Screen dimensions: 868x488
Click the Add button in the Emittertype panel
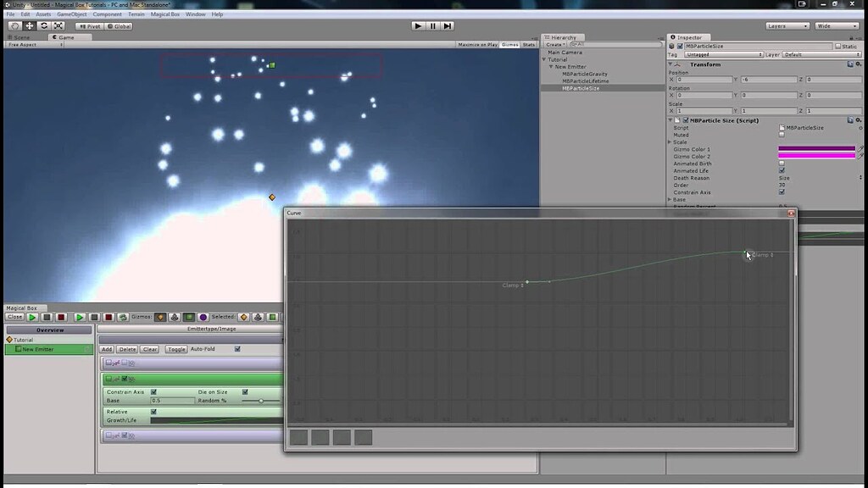coord(108,349)
